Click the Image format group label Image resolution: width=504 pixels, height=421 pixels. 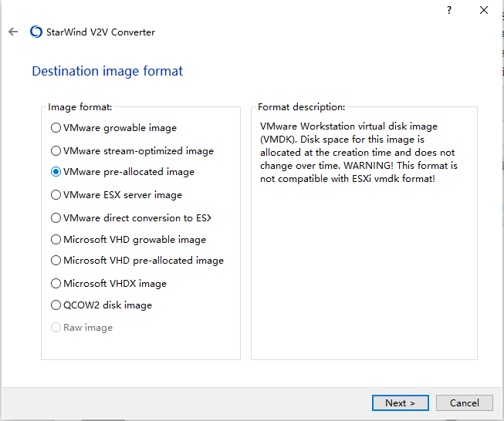(x=79, y=107)
